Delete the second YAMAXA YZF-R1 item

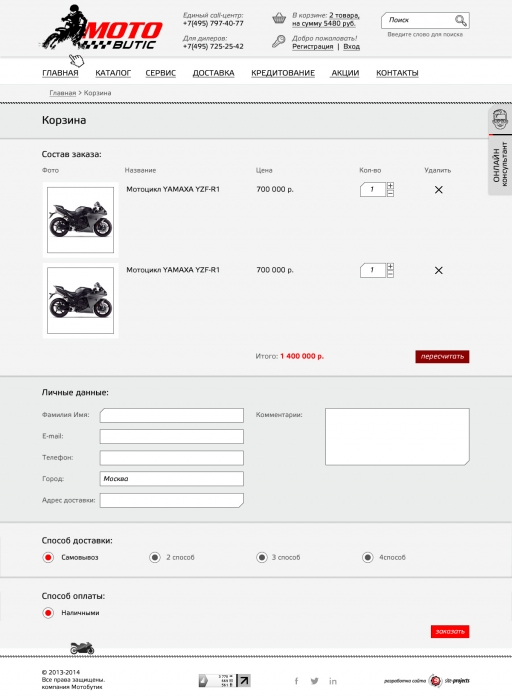click(x=439, y=270)
